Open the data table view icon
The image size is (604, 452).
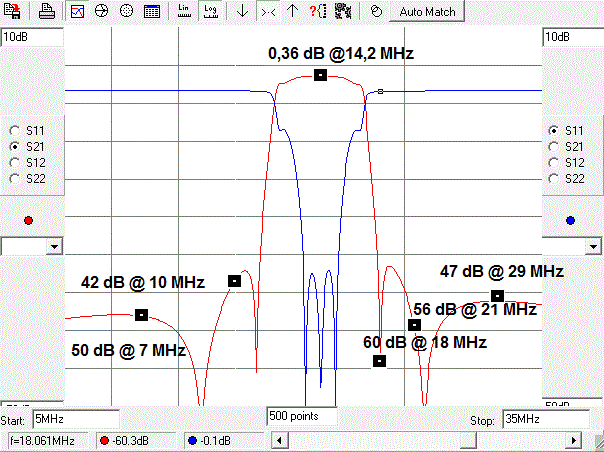[x=151, y=12]
